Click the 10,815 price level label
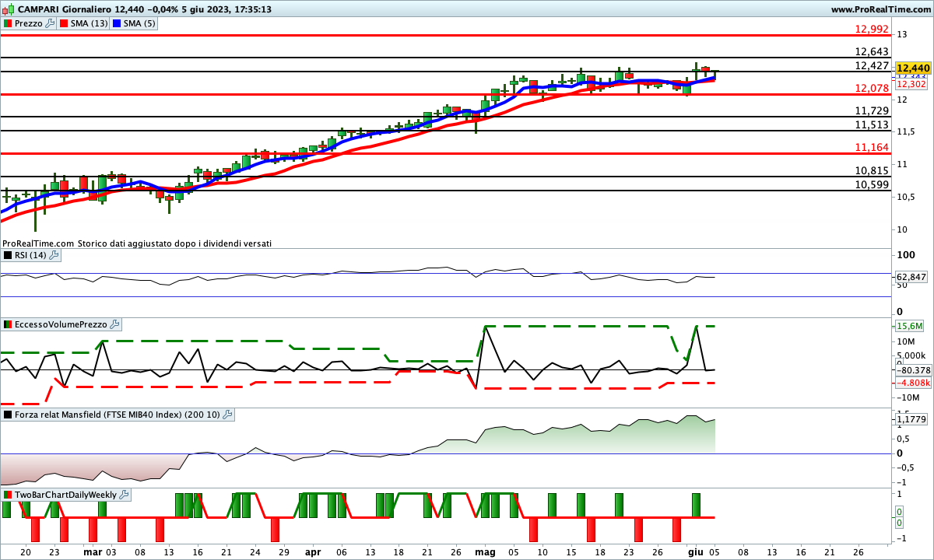The height and width of the screenshot is (560, 934). coord(872,170)
